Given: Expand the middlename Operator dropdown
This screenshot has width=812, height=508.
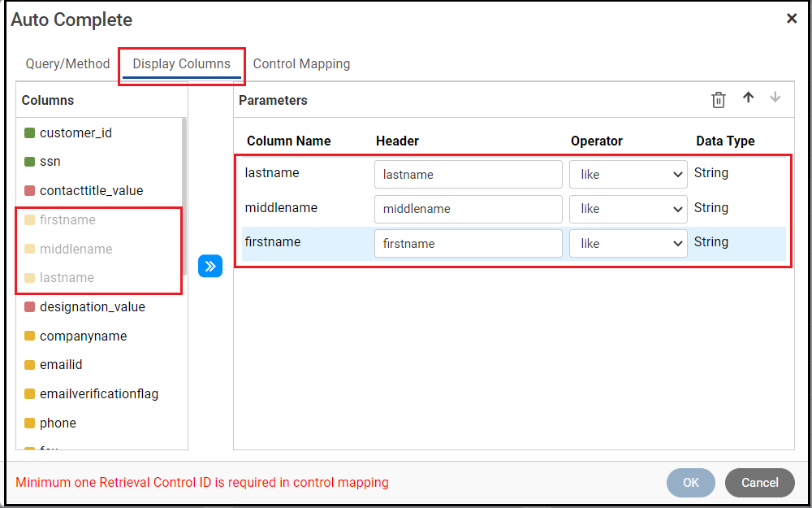Looking at the screenshot, I should [x=628, y=209].
